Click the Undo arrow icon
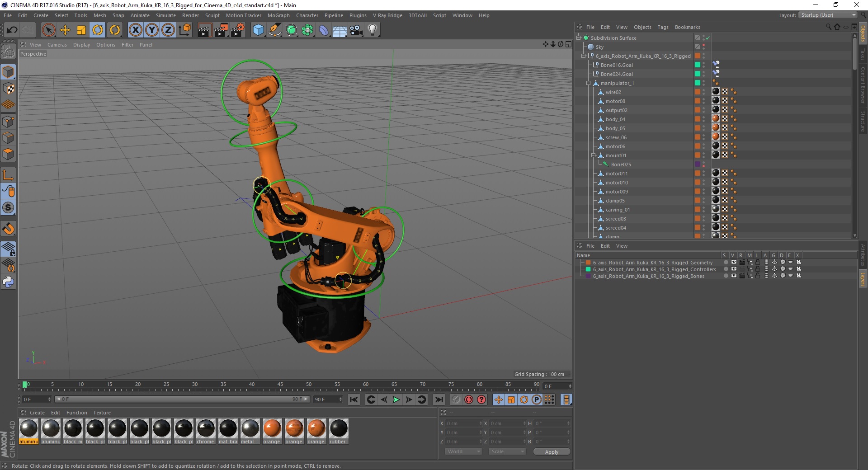 [12, 30]
